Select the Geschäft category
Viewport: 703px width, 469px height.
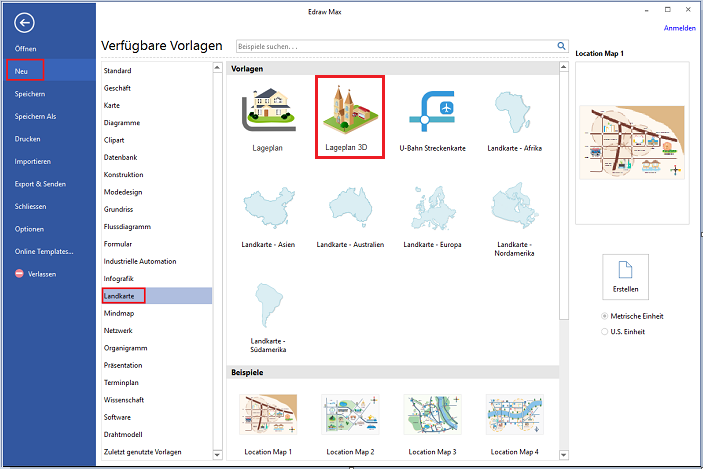click(157, 88)
